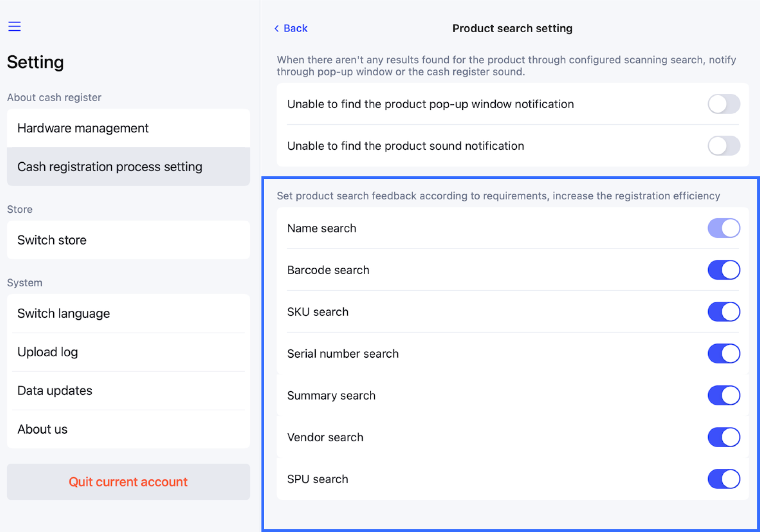Select Cash registration process setting
The height and width of the screenshot is (532, 760).
pyautogui.click(x=128, y=167)
